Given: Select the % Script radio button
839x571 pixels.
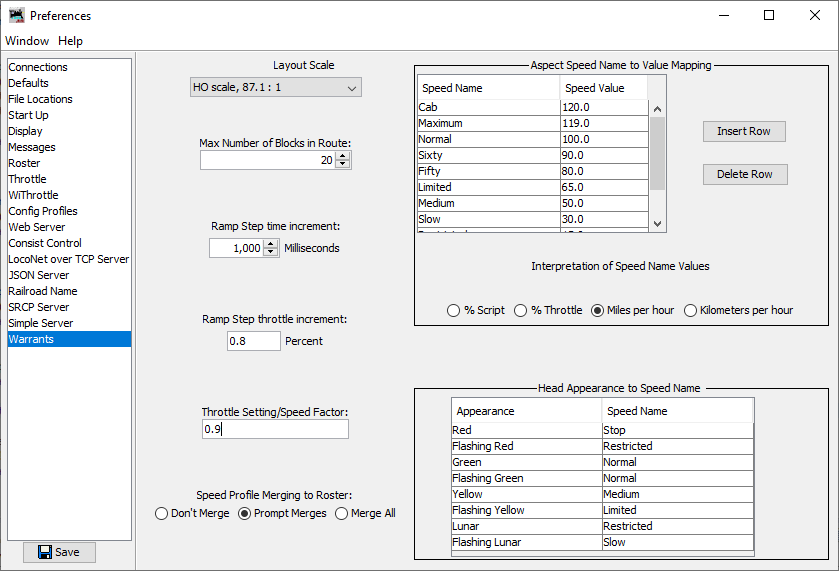Looking at the screenshot, I should [x=454, y=310].
